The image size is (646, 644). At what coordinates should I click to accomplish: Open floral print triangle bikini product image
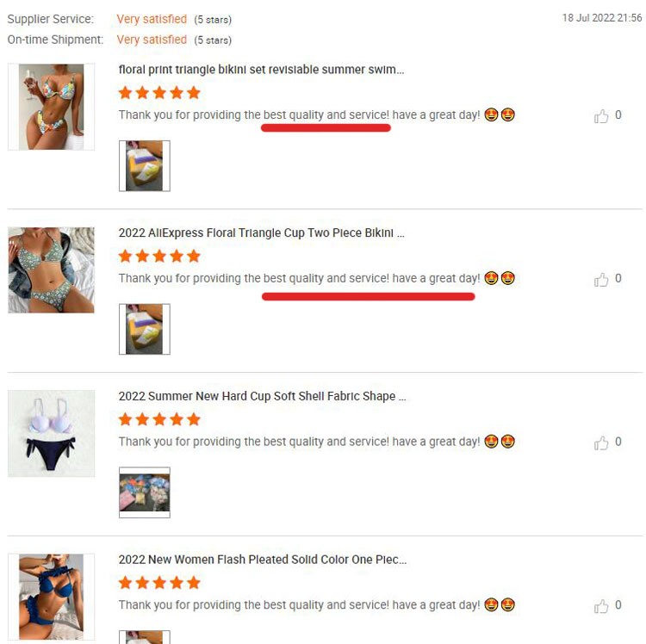pyautogui.click(x=51, y=107)
